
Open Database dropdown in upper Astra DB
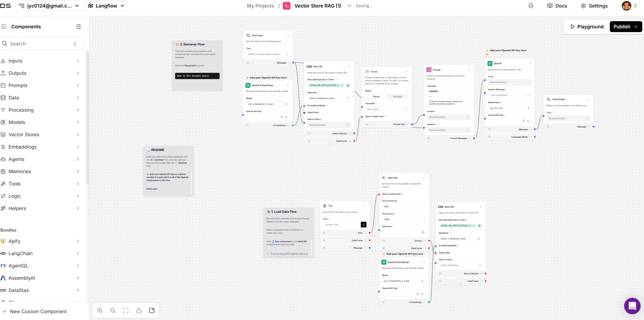click(329, 98)
